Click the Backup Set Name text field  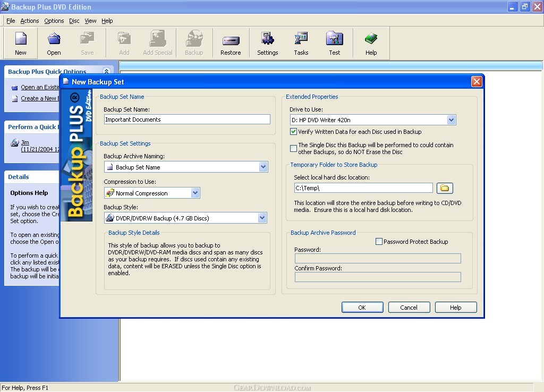(187, 120)
